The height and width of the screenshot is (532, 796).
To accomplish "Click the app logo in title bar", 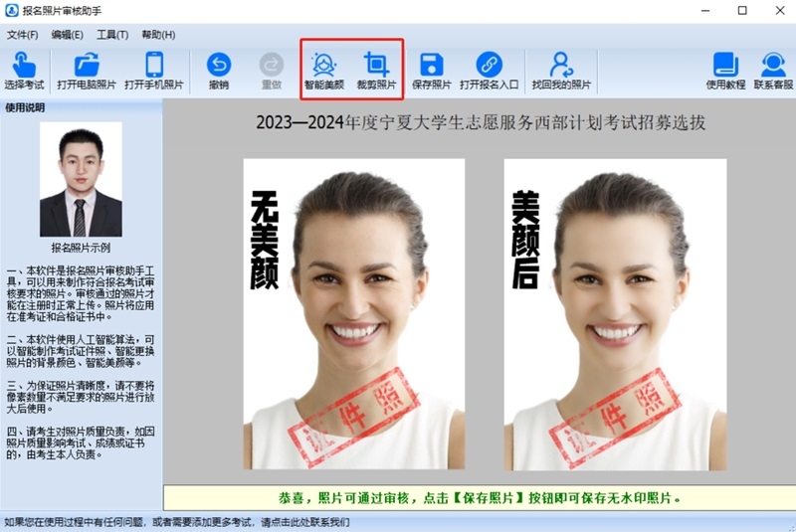I will pyautogui.click(x=11, y=11).
